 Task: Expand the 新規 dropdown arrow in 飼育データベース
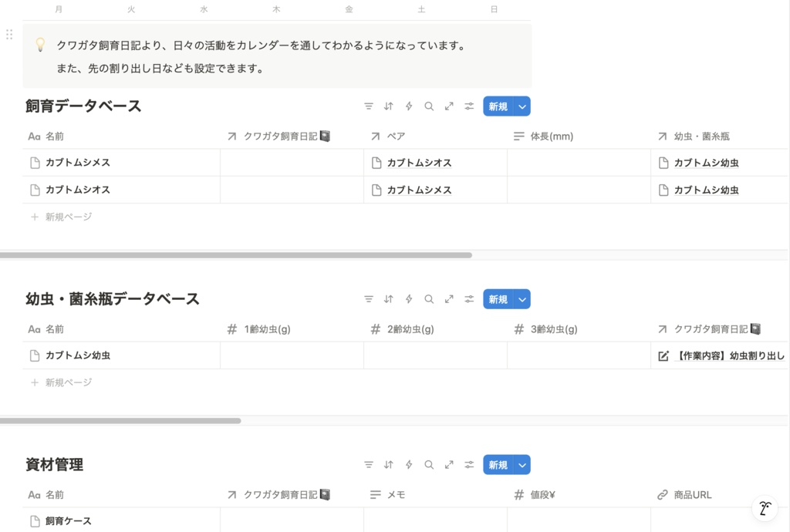pos(522,106)
